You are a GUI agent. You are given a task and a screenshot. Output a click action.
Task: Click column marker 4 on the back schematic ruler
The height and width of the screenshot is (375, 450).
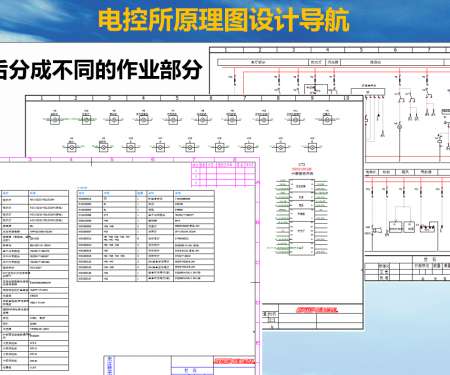(327, 50)
